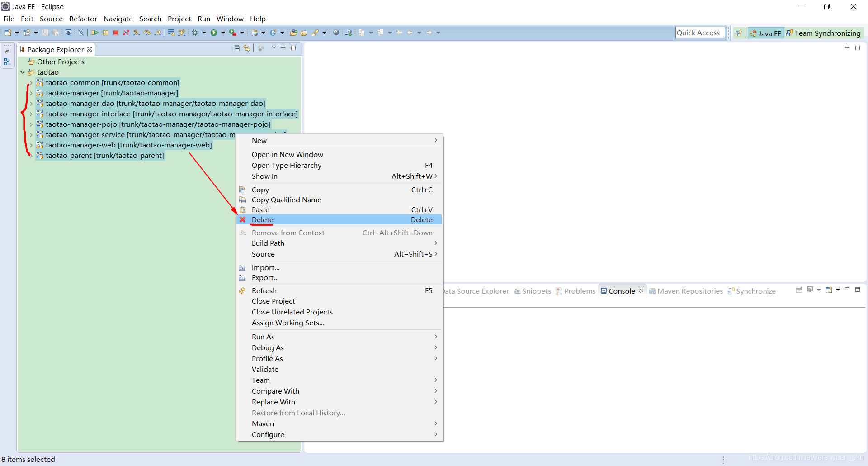Click the Search flashlight icon
This screenshot has height=466, width=868.
tap(315, 33)
